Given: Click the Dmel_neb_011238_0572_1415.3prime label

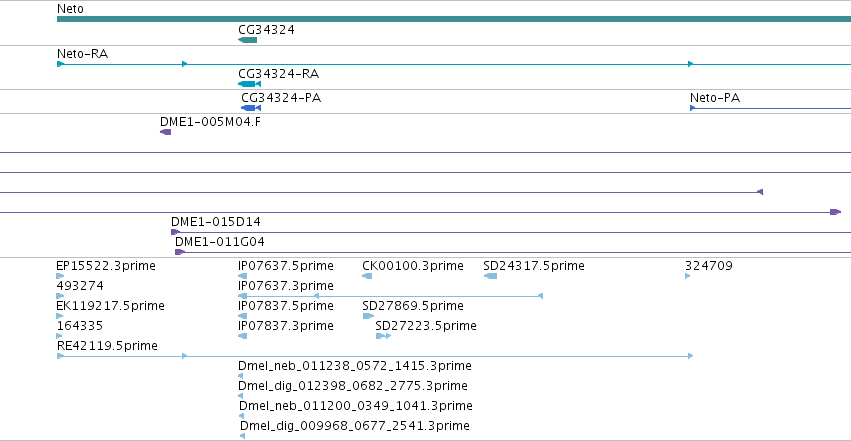Looking at the screenshot, I should [355, 366].
